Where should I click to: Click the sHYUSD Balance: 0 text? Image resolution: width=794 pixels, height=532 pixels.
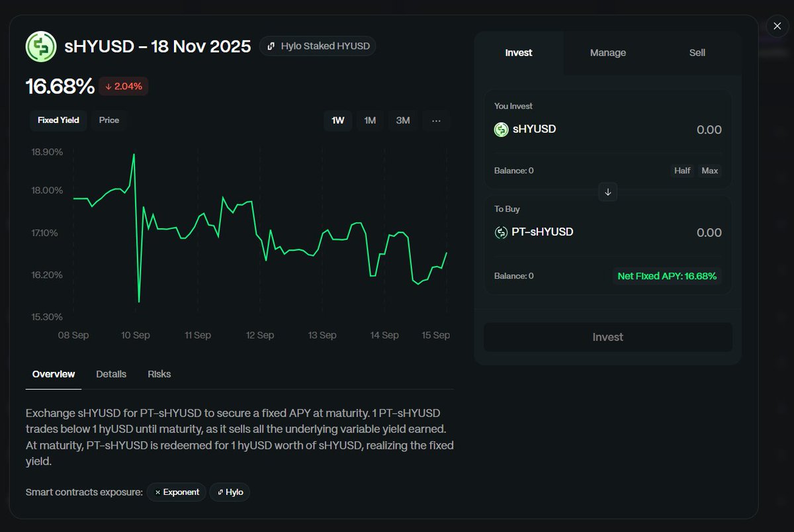pyautogui.click(x=514, y=171)
